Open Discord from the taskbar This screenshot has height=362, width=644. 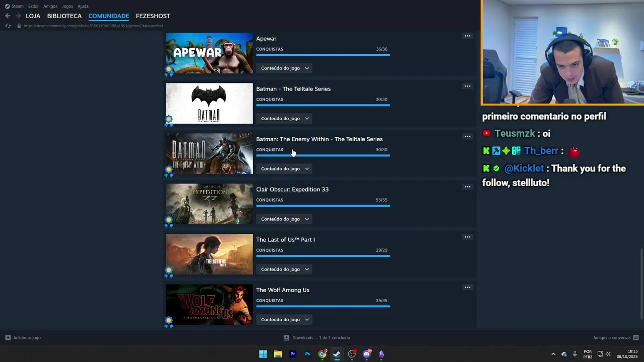367,354
